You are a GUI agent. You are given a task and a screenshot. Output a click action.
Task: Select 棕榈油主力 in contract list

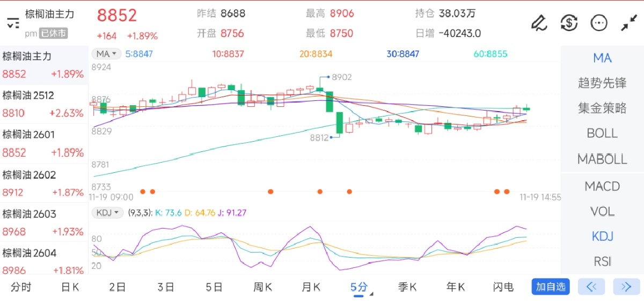44,65
